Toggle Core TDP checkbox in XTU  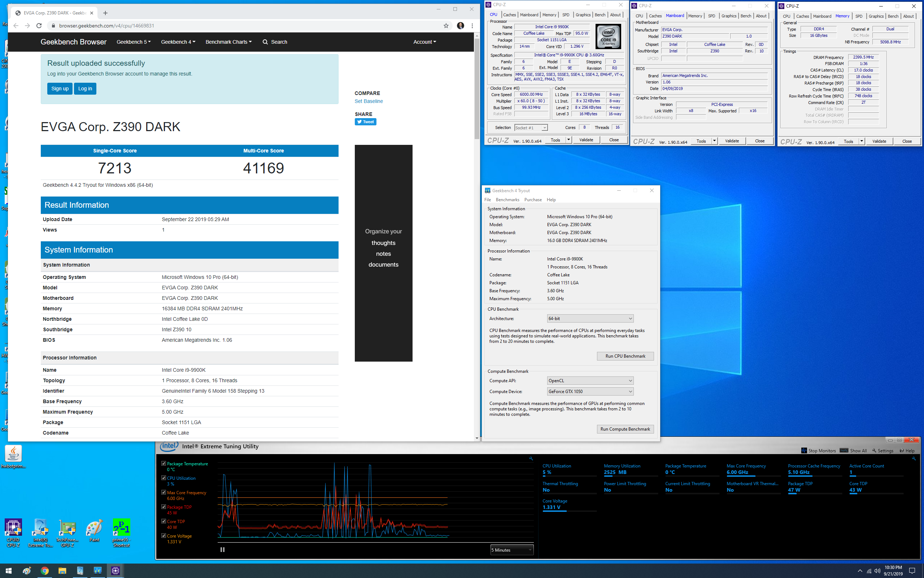164,521
